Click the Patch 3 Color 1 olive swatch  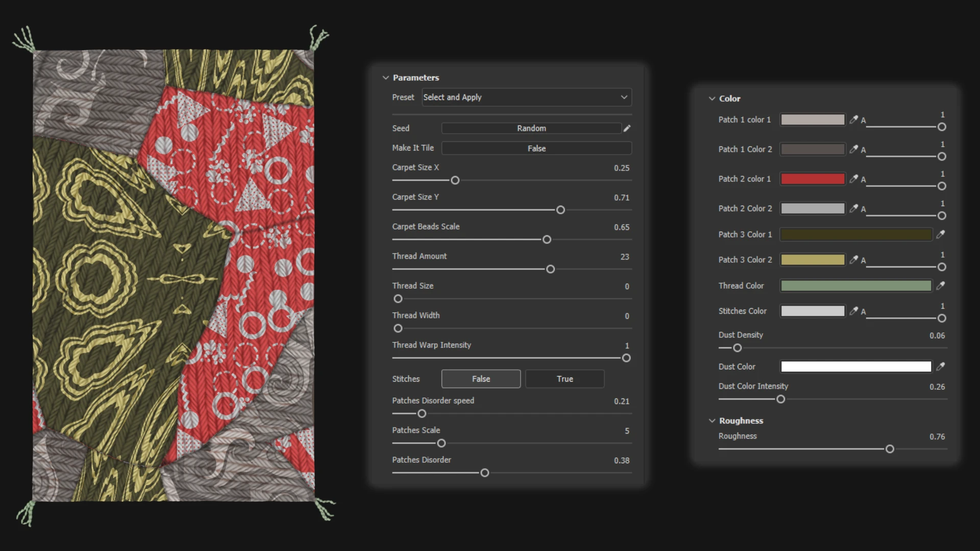[856, 234]
